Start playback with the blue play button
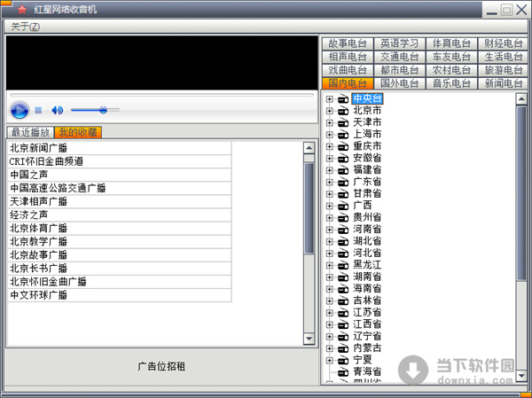 pyautogui.click(x=20, y=110)
